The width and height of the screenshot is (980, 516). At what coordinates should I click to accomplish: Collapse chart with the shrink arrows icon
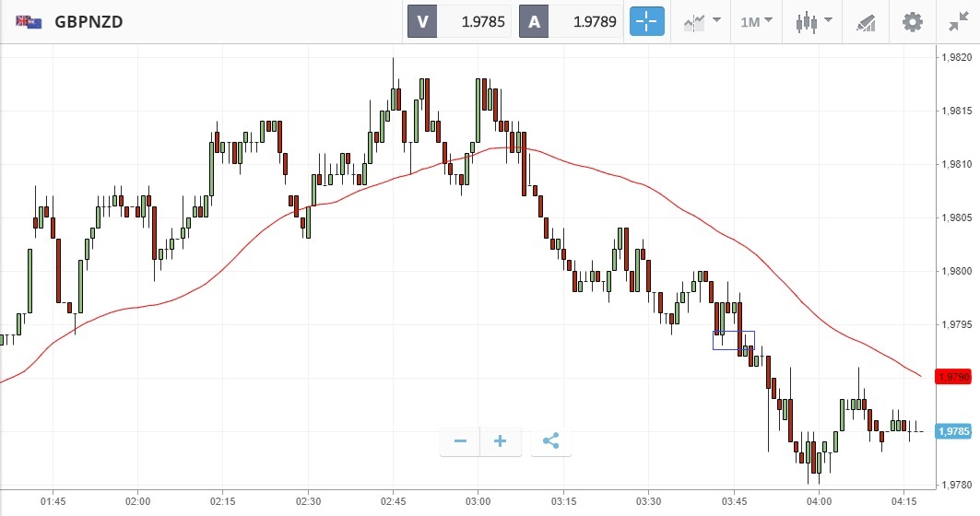pos(957,21)
